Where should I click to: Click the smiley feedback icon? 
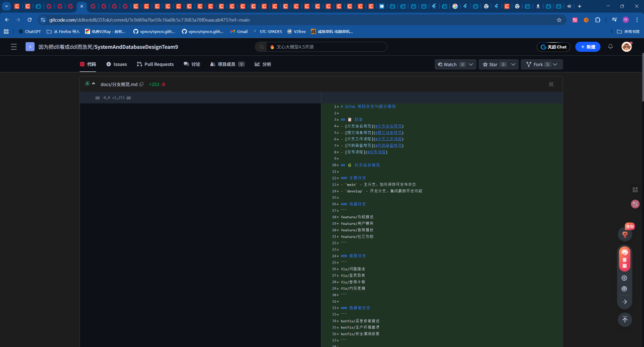coord(624,289)
